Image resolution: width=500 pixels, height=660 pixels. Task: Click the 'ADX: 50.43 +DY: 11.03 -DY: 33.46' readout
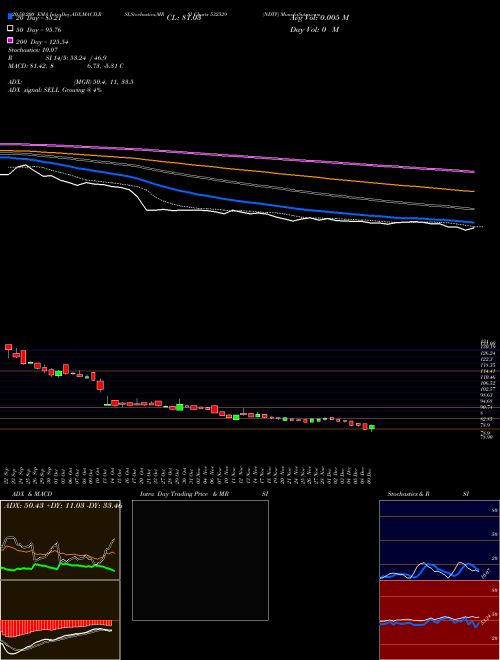(62, 506)
